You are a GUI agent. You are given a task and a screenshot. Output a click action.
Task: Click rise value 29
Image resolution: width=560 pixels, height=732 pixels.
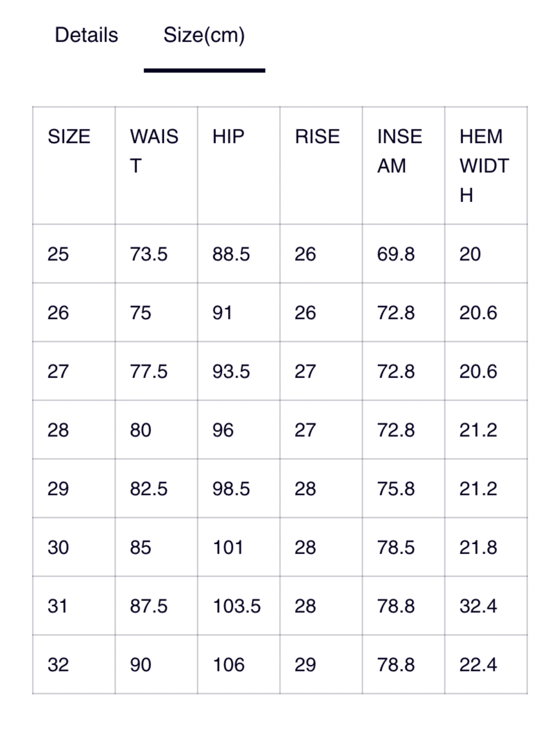tap(305, 665)
